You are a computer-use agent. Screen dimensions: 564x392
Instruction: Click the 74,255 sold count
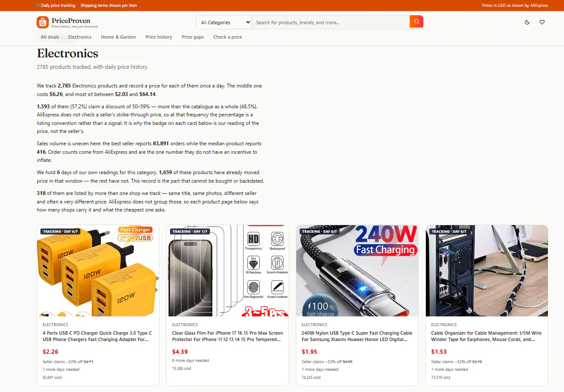tap(311, 377)
